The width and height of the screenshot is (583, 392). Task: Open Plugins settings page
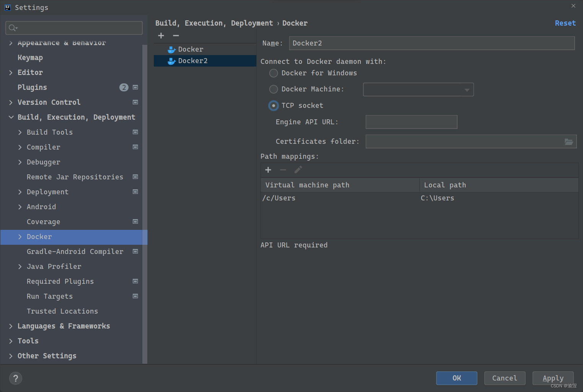click(32, 88)
